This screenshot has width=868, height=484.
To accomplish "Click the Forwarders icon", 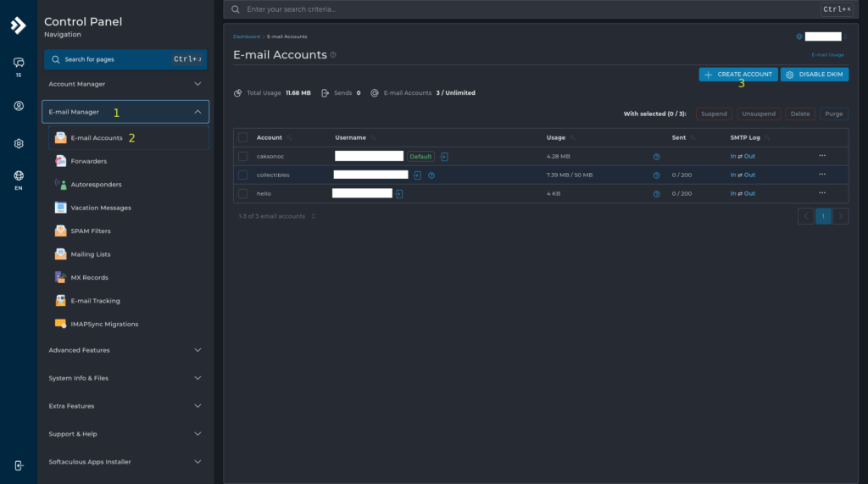I will 60,161.
